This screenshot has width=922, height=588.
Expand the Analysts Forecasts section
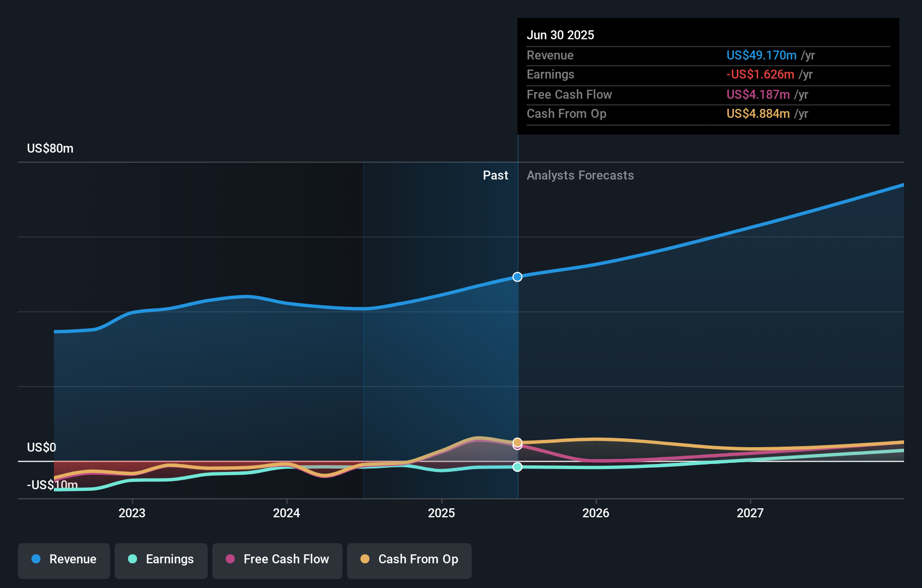pos(581,175)
